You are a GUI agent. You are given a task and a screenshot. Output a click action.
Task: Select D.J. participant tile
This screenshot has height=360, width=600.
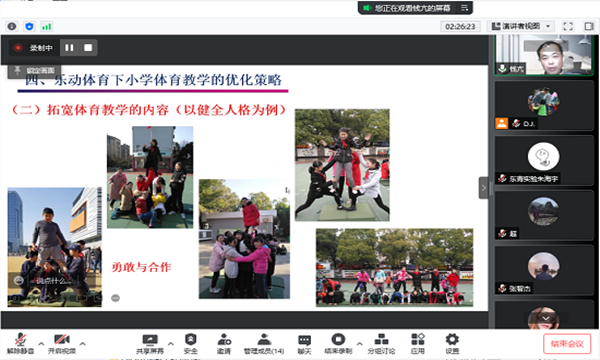coord(544,106)
